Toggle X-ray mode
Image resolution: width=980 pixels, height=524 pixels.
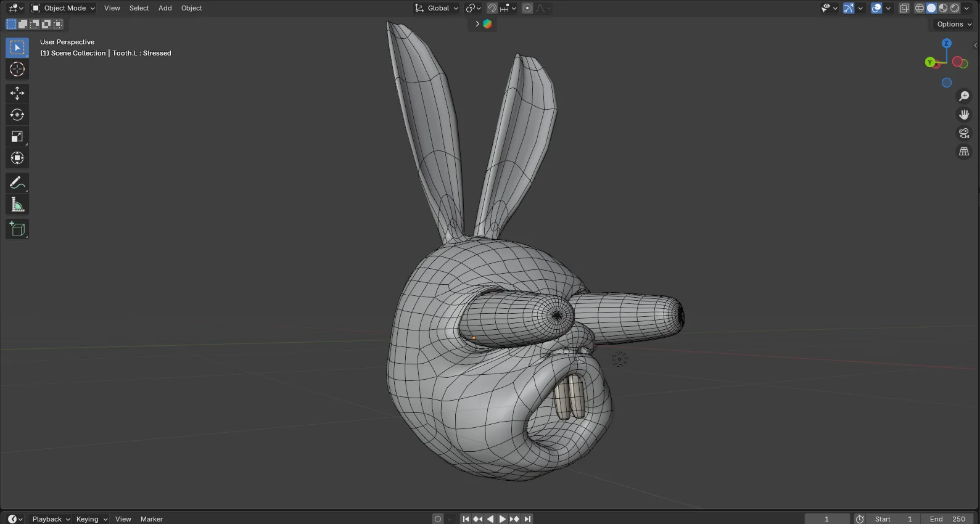904,8
